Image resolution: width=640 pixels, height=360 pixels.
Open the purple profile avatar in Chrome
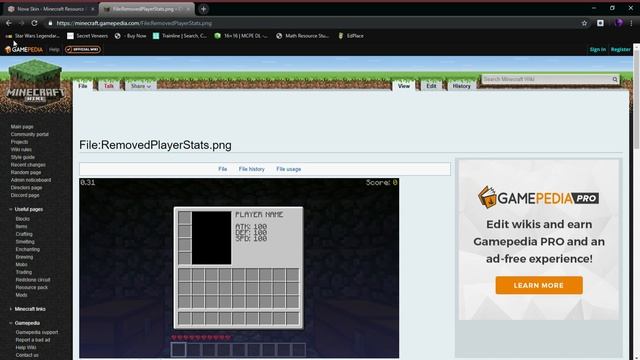coord(619,23)
